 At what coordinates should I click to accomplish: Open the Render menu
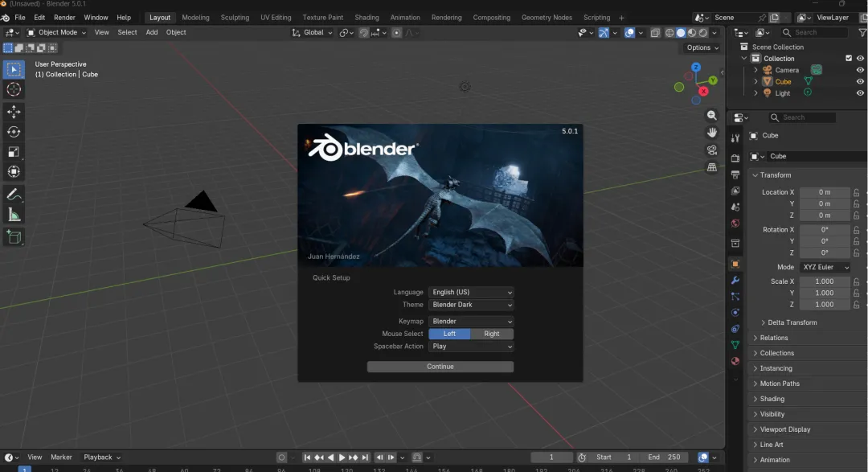(x=64, y=18)
